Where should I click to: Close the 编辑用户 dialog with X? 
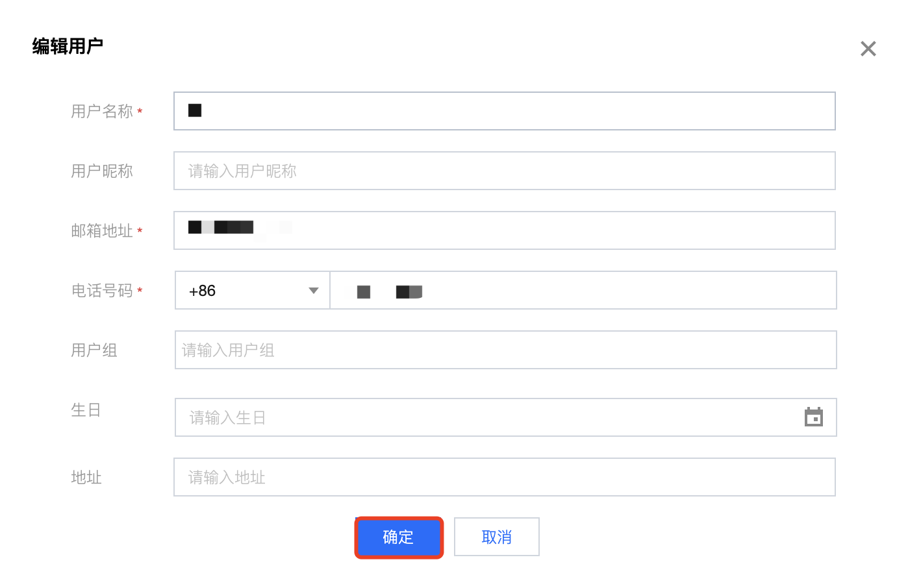868,49
